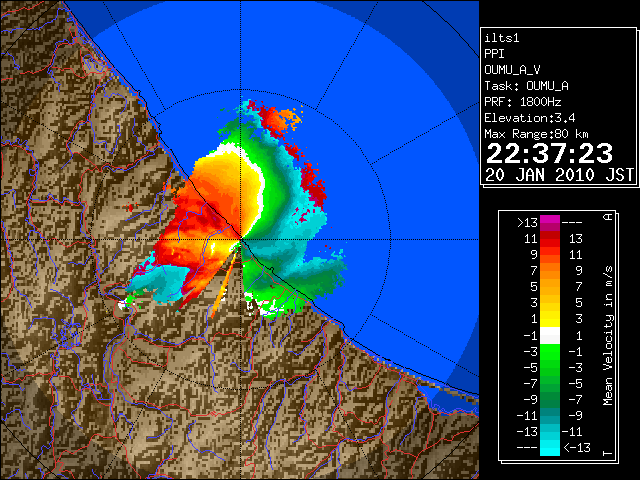640x480 pixels.
Task: Click the "OUMU_A_V" product label
Action: (512, 70)
